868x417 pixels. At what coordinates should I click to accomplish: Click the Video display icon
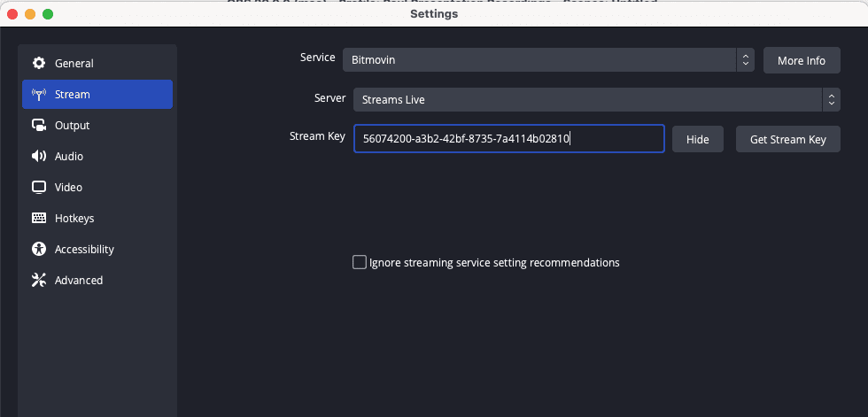[x=39, y=188]
